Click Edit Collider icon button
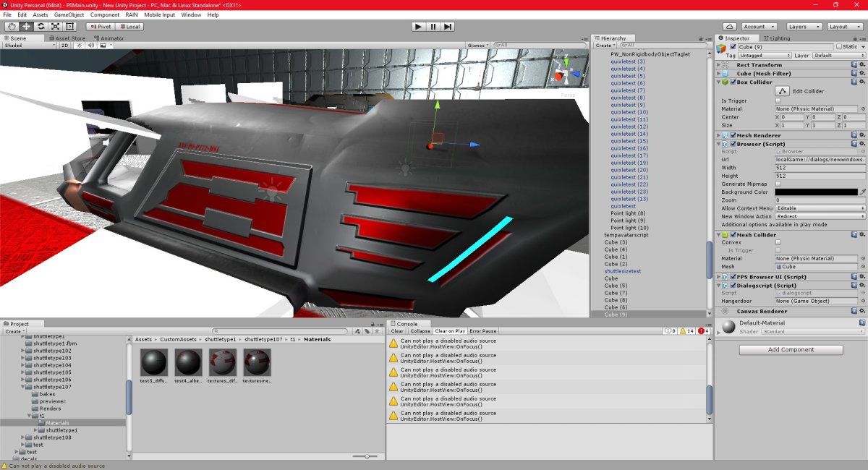This screenshot has height=470, width=868. coord(782,91)
